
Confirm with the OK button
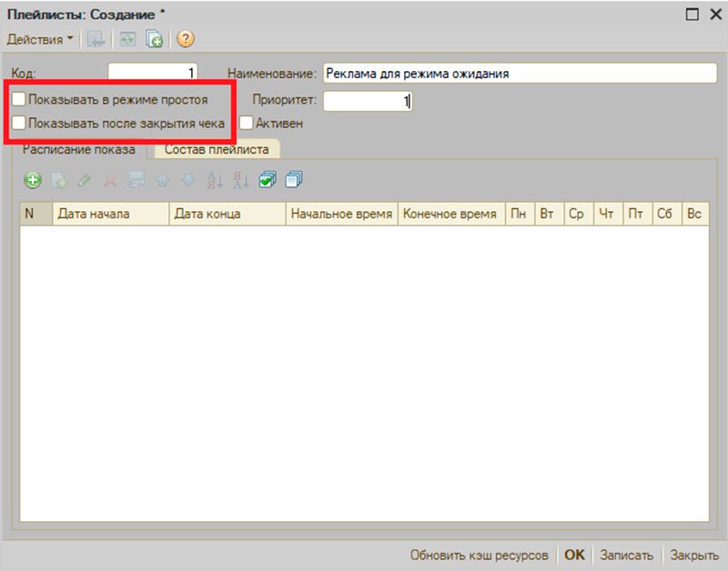coord(574,555)
